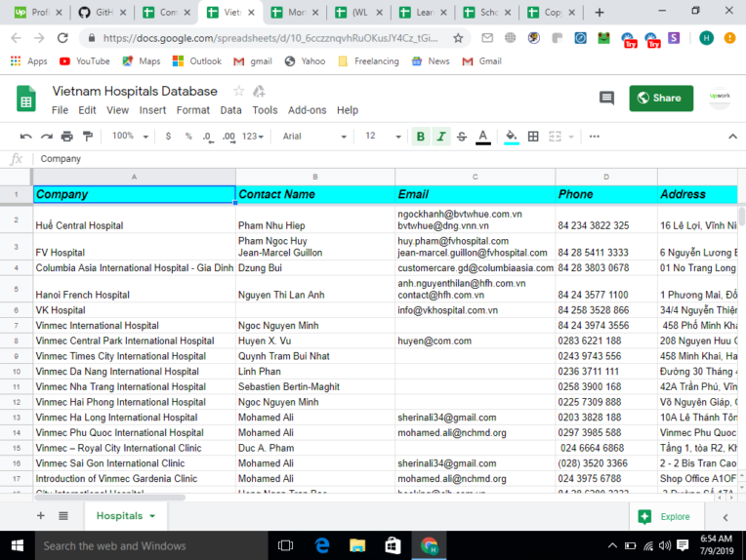
Task: Open the Edit menu
Action: tap(87, 110)
